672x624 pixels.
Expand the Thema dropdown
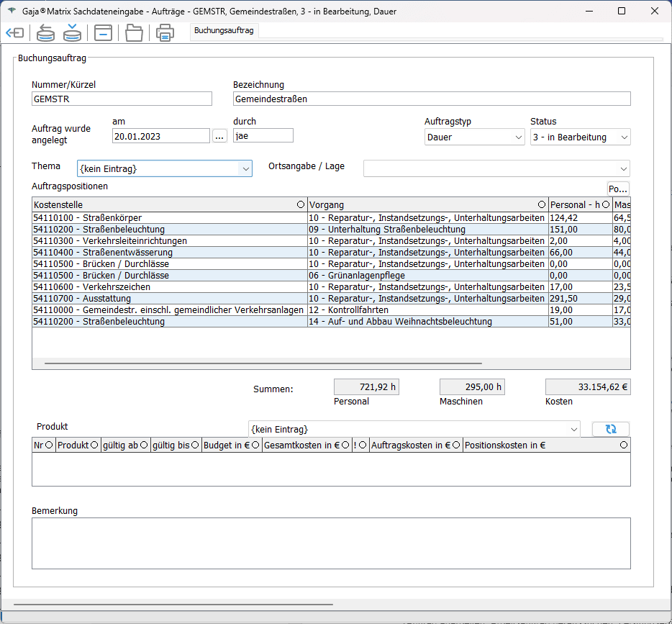[x=245, y=168]
